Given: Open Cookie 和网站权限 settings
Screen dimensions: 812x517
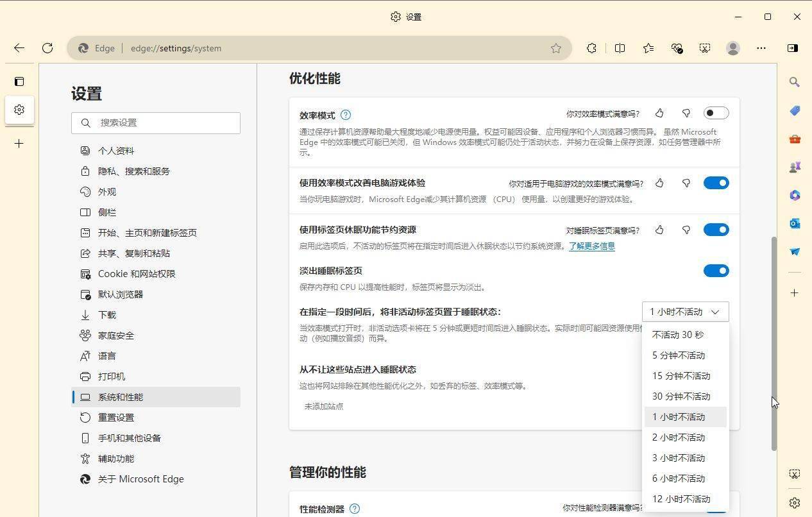Looking at the screenshot, I should click(x=156, y=274).
